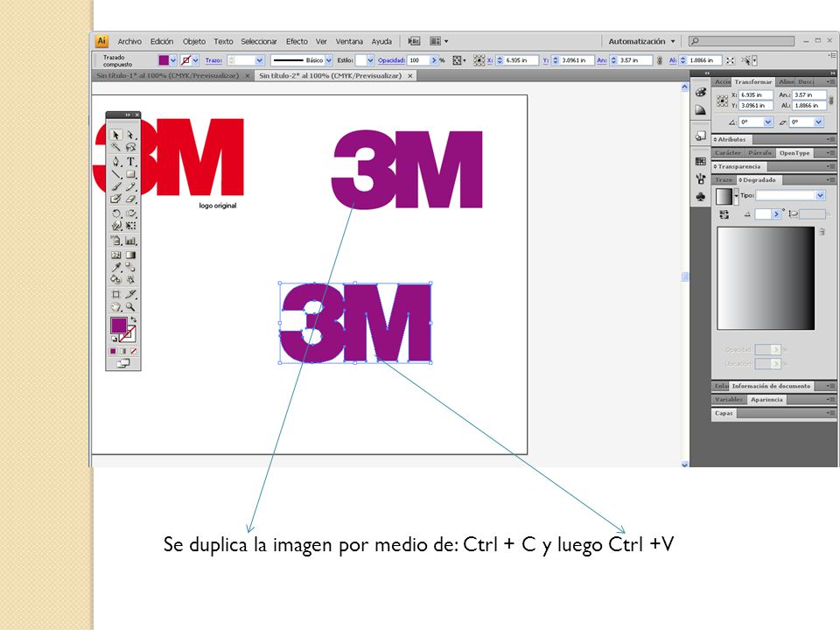
Task: Switch to the Transformar panel tab
Action: tap(753, 82)
